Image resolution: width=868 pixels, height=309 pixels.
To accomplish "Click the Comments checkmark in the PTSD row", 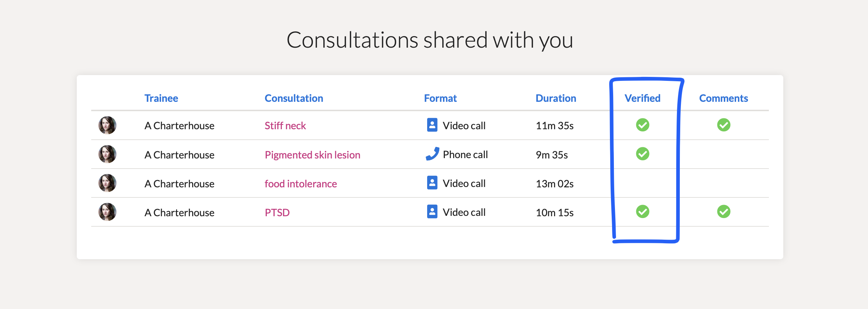I will coord(724,212).
